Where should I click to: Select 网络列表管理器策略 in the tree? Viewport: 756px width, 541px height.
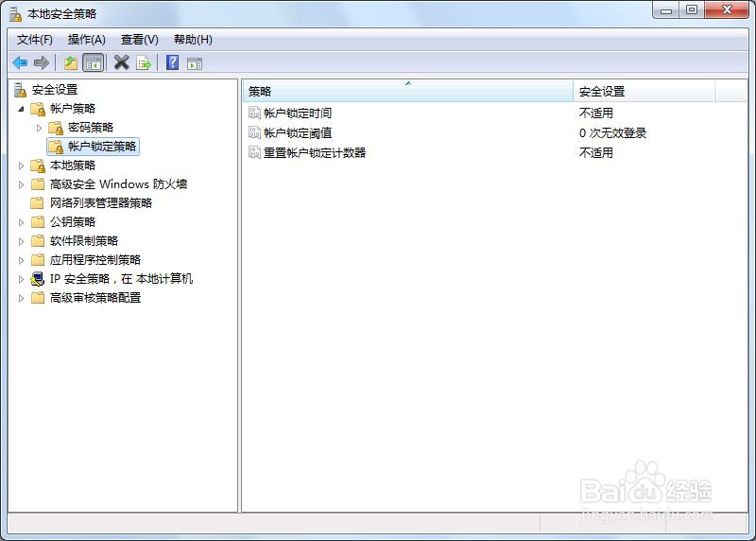click(101, 203)
